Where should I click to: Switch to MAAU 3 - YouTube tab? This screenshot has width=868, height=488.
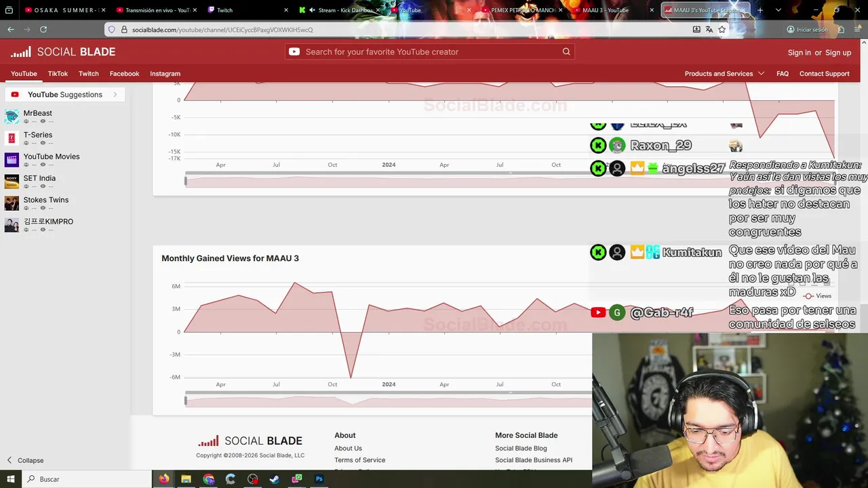coord(614,10)
